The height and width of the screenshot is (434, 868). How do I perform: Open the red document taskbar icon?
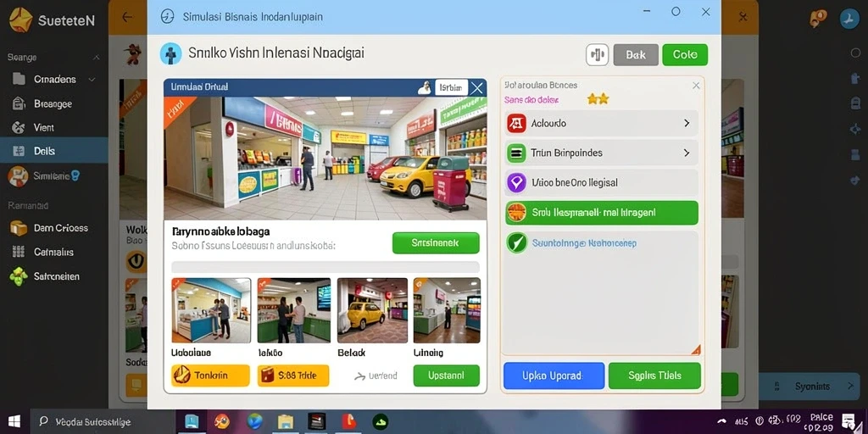coord(348,422)
